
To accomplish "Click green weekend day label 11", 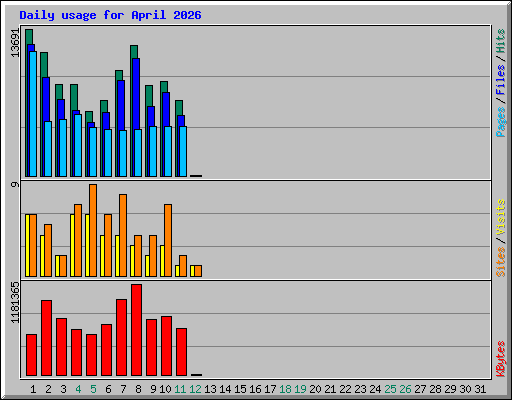I will pos(180,389).
